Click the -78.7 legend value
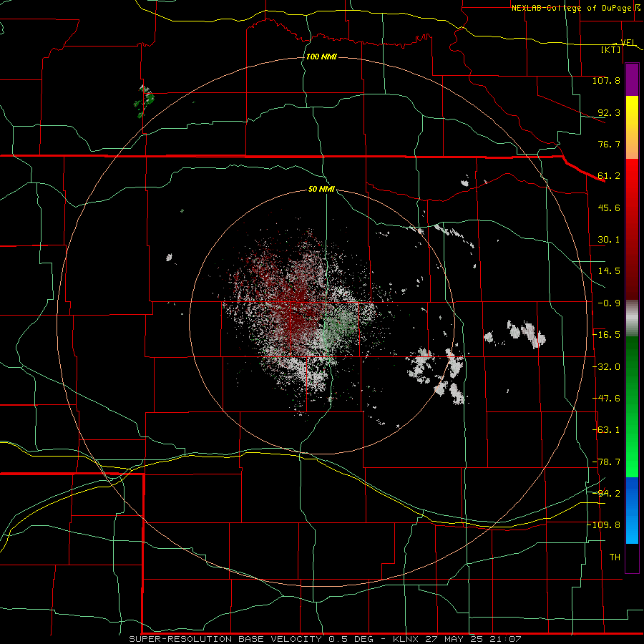 tap(606, 462)
